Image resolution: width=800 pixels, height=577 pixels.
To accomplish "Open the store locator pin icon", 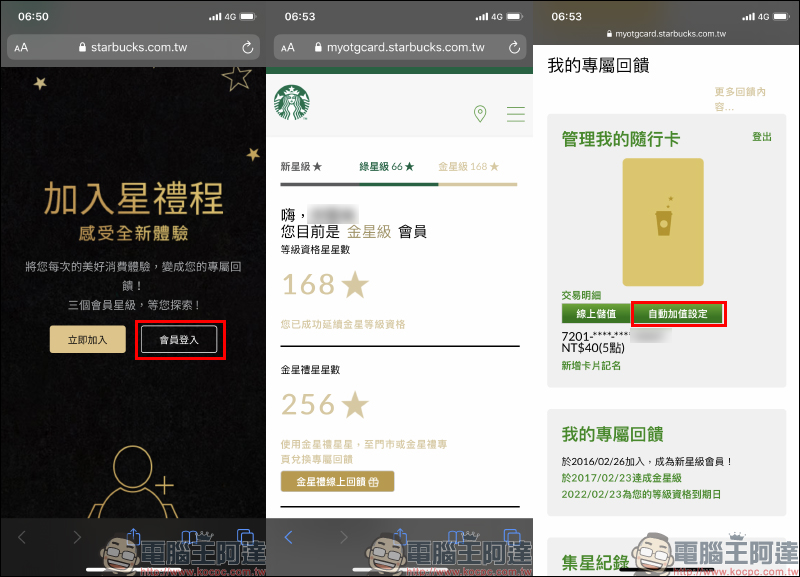I will 480,113.
